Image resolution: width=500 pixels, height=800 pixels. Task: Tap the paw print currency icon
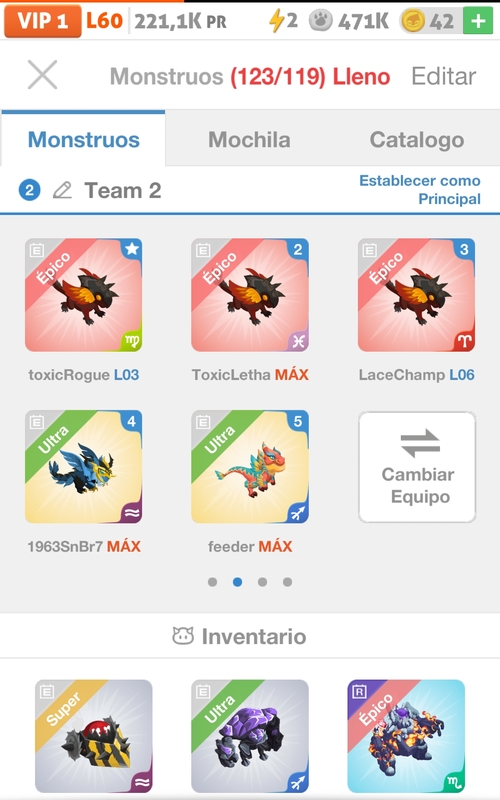coord(320,21)
